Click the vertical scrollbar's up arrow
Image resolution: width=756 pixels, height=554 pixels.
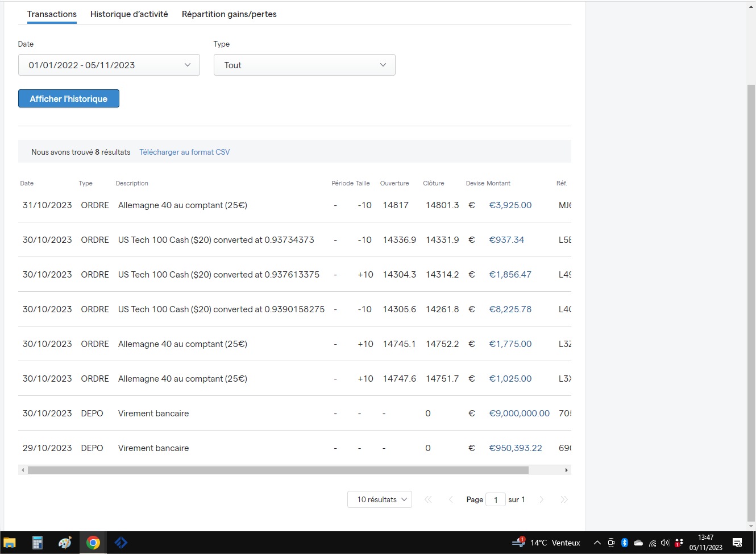(x=751, y=6)
